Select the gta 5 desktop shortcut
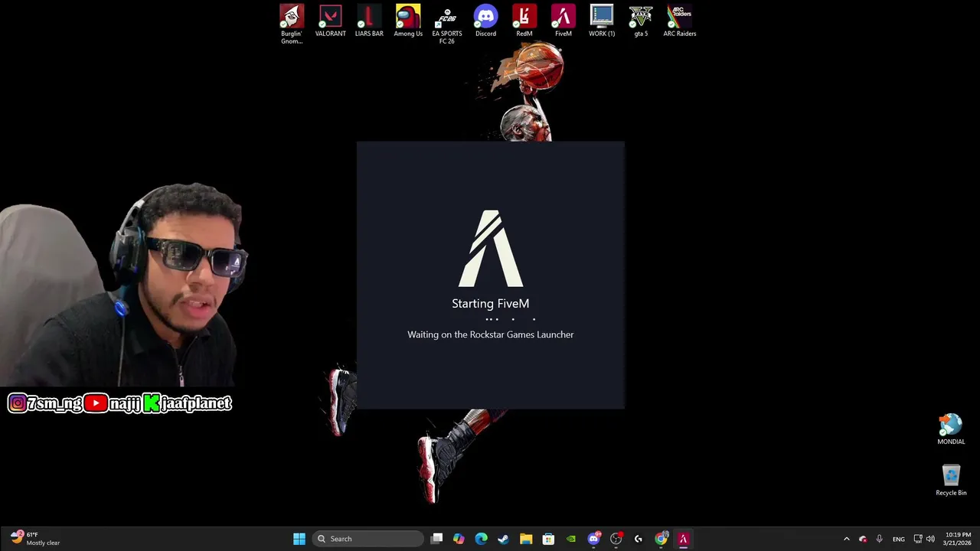Viewport: 980px width, 551px height. pyautogui.click(x=641, y=21)
